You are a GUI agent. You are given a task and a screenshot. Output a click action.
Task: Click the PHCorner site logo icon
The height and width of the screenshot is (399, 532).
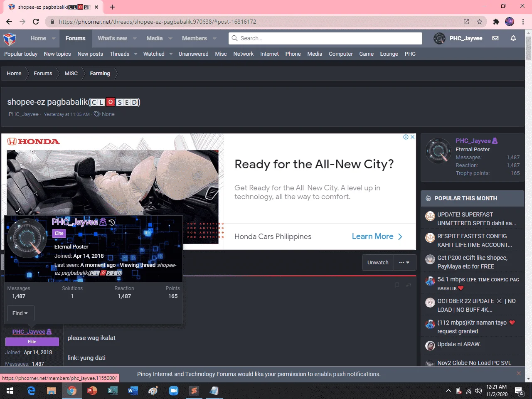[10, 39]
